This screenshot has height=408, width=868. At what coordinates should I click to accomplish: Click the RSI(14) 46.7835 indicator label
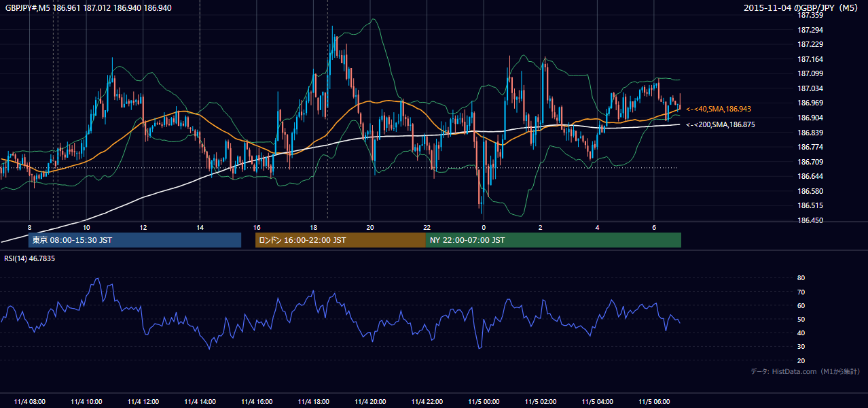pyautogui.click(x=29, y=258)
